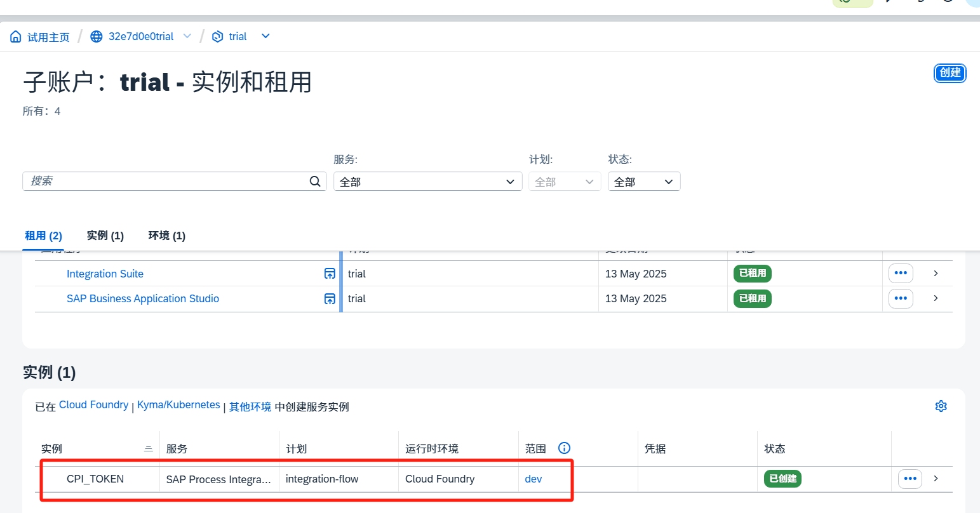Expand the trial breadcrumb dropdown arrow
The image size is (980, 513).
(265, 36)
